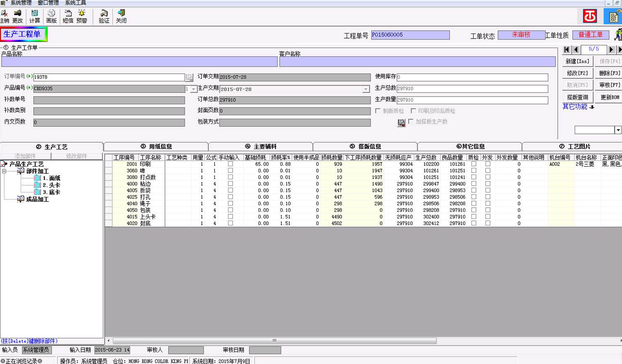Viewport: 622px width, 364px height.
Task: Click the horizontal scrollbar under the table
Action: 275,341
